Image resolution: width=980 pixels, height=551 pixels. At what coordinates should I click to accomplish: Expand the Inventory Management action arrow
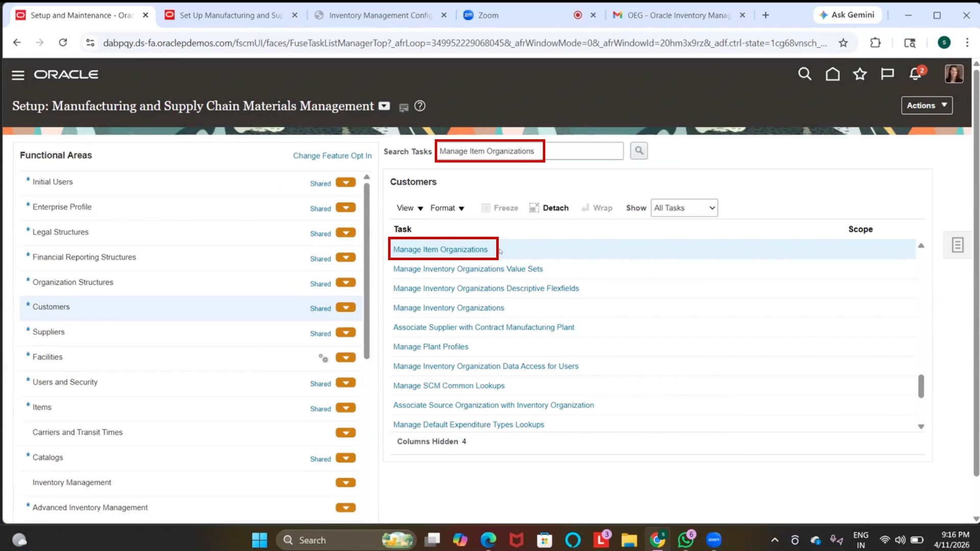pos(346,483)
